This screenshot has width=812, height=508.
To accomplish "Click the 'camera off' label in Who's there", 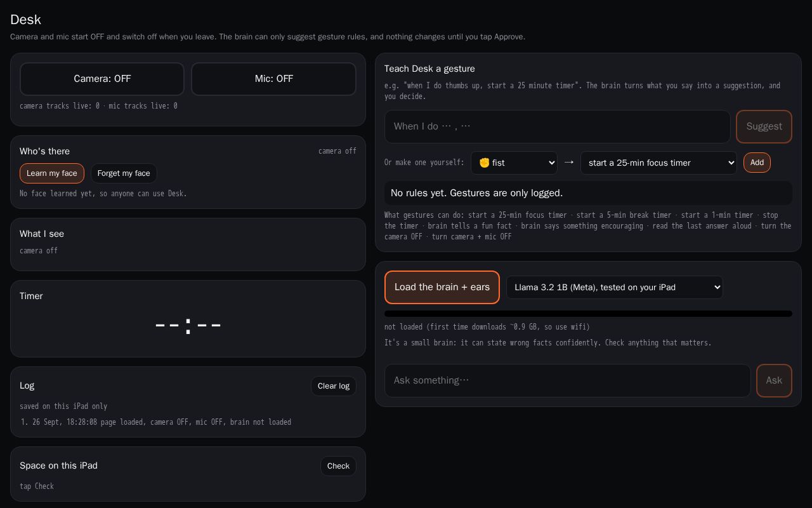I will 337,151.
